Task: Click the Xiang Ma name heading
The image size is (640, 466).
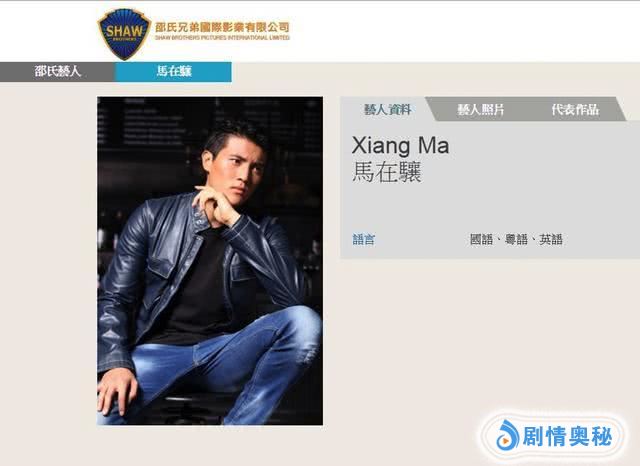Action: (x=400, y=145)
